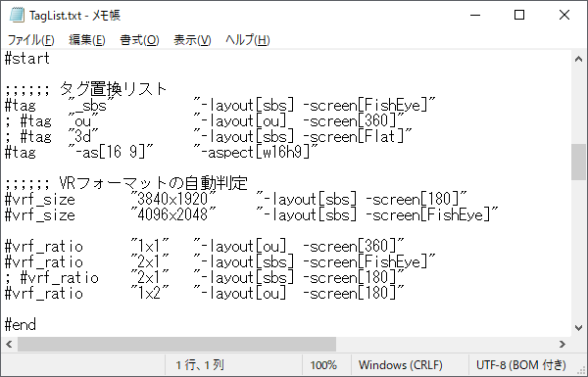Click the "_sbs" tag text
This screenshot has height=377, width=588.
click(x=91, y=106)
